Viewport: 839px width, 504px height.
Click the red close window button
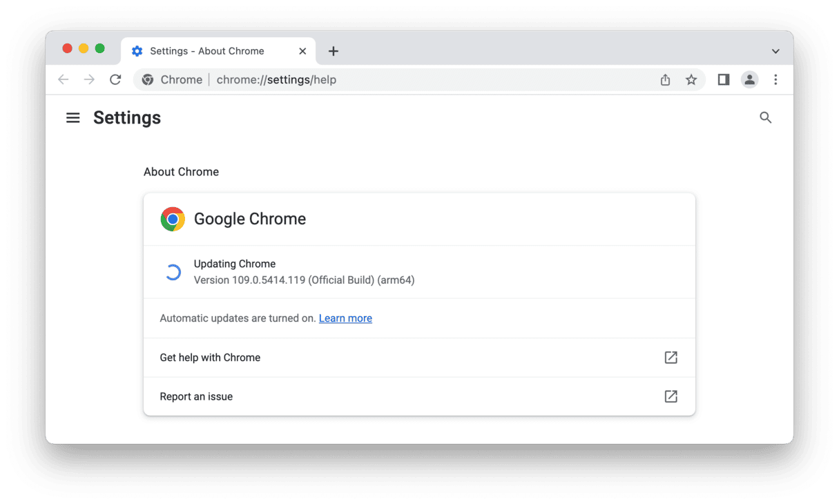67,48
